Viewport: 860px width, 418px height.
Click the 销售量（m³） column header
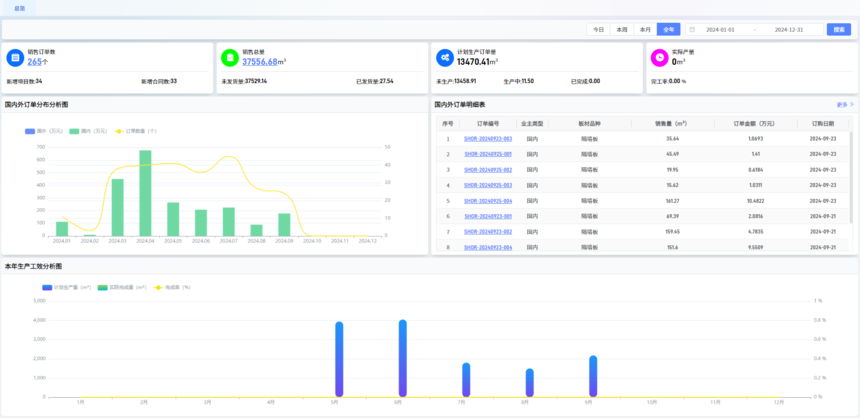pos(672,123)
